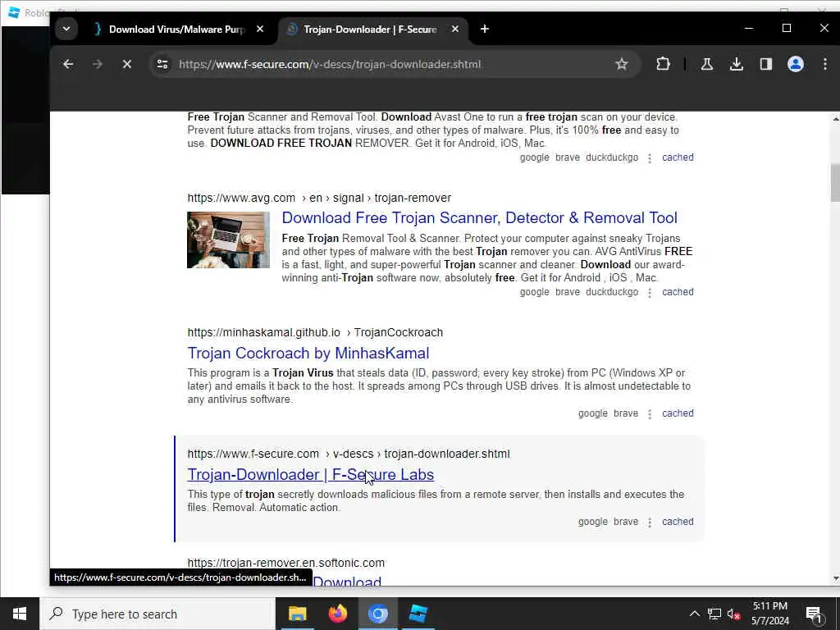The image size is (840, 630).
Task: Search F-Secure result on google
Action: pyautogui.click(x=592, y=521)
